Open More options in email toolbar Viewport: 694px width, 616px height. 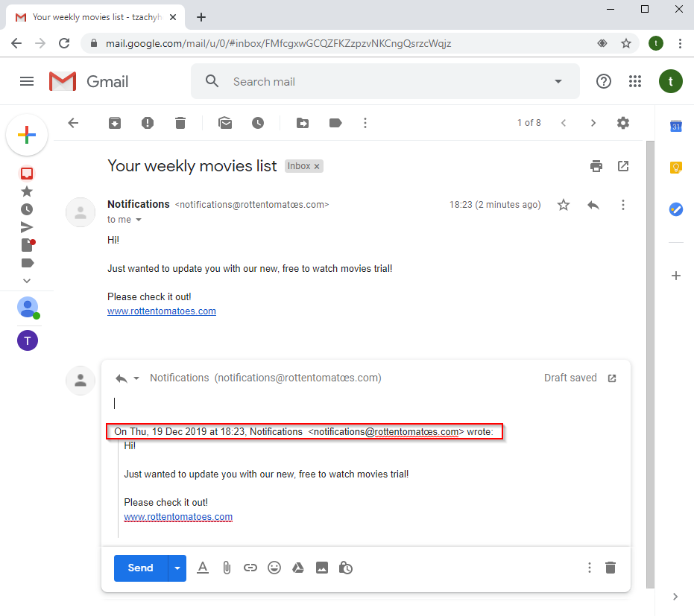[x=365, y=123]
